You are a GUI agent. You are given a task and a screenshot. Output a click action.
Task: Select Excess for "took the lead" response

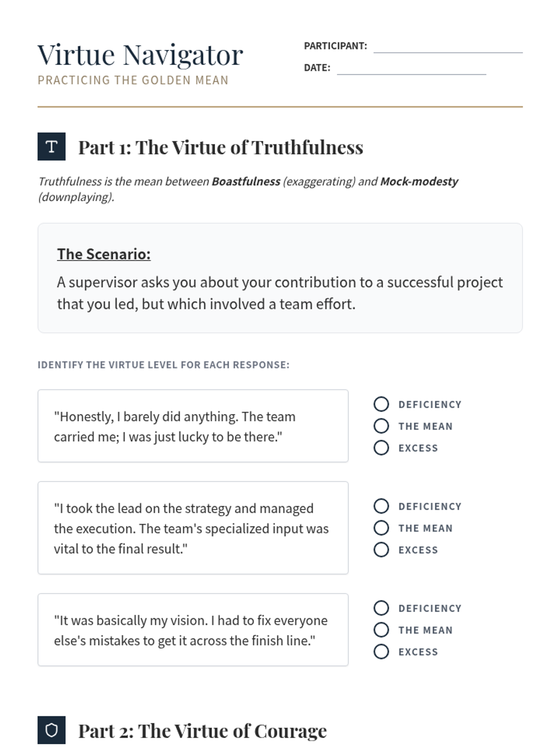tap(381, 550)
